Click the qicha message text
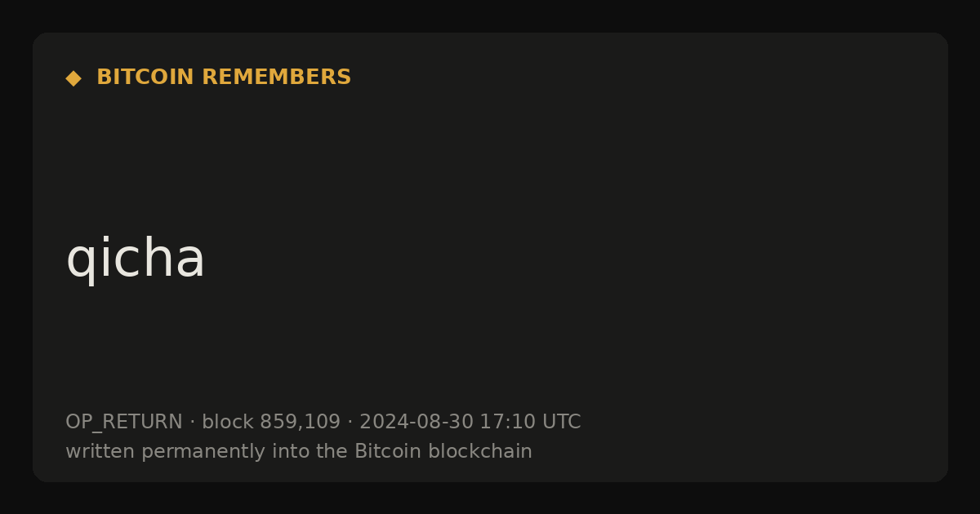Viewport: 980px width, 514px height. tap(135, 259)
